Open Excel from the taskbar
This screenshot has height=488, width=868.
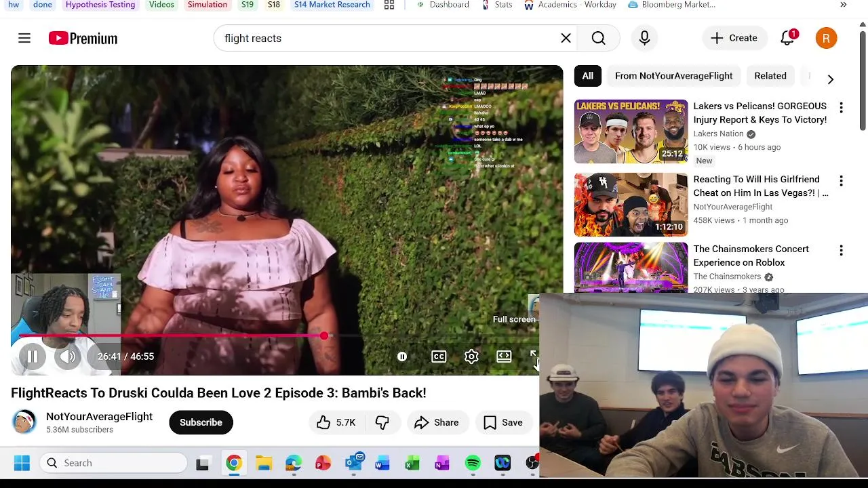[412, 463]
